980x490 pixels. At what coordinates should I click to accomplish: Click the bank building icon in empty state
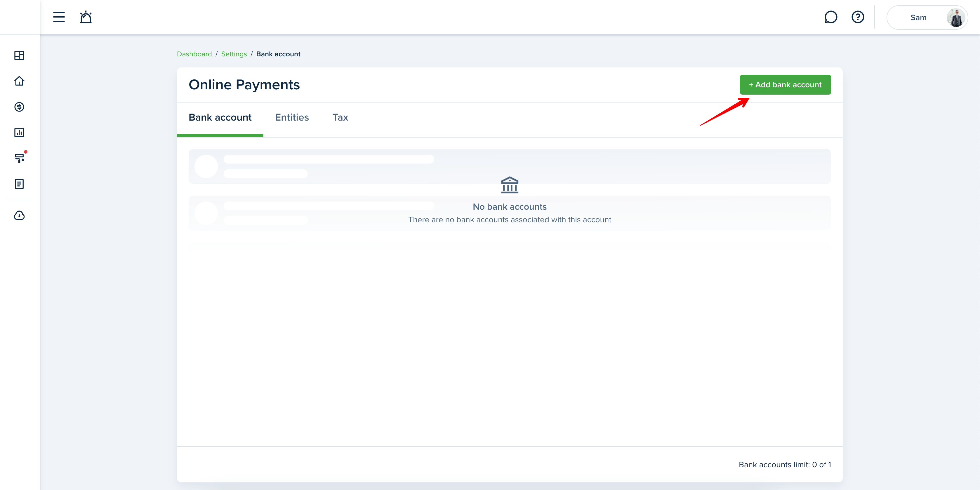click(510, 185)
